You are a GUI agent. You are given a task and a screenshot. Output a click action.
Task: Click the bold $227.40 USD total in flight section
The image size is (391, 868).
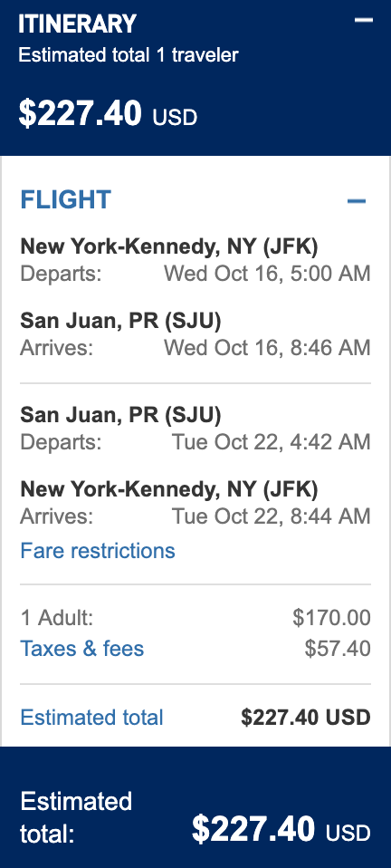306,718
